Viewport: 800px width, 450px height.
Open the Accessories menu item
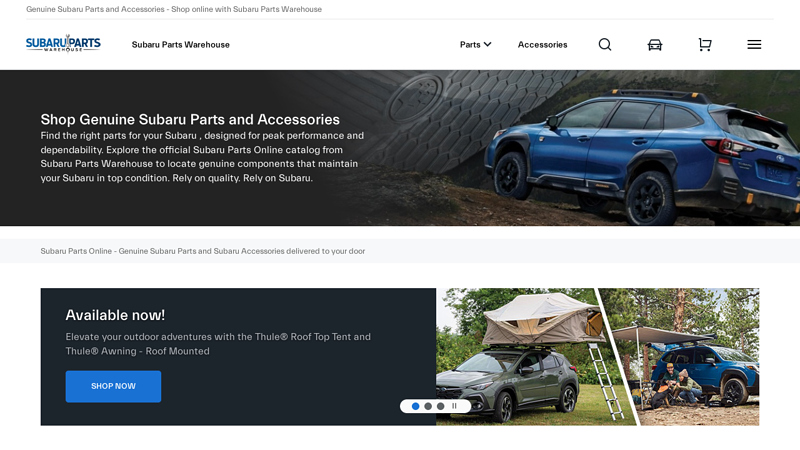point(542,44)
